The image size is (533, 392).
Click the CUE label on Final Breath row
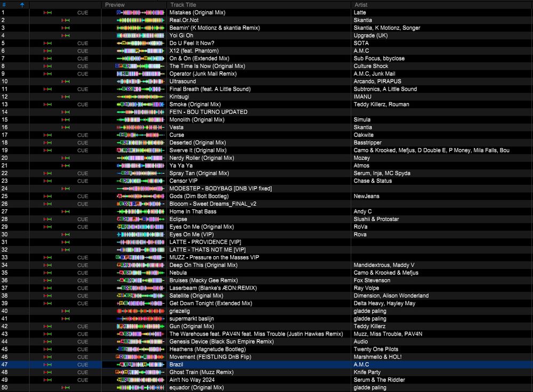(x=83, y=89)
